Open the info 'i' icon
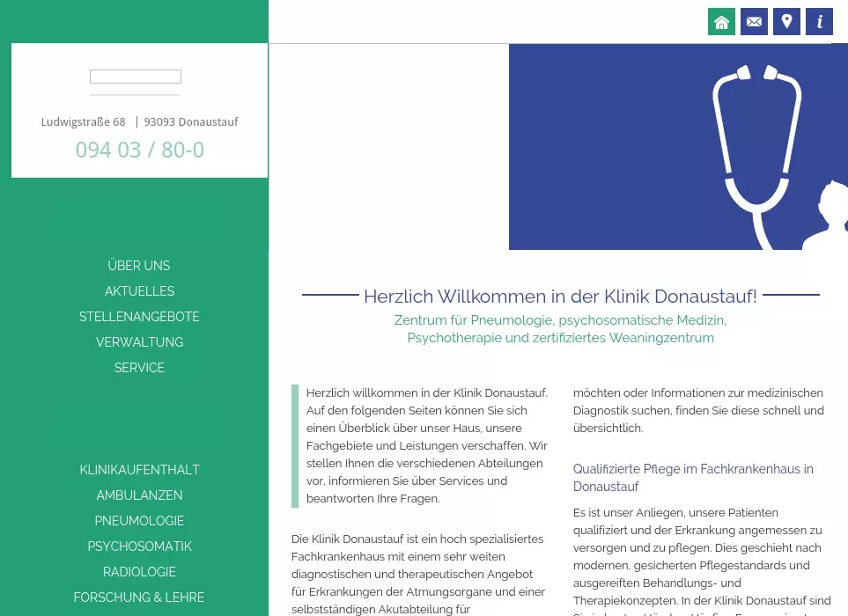Screen dimensions: 848x616 [x=819, y=22]
